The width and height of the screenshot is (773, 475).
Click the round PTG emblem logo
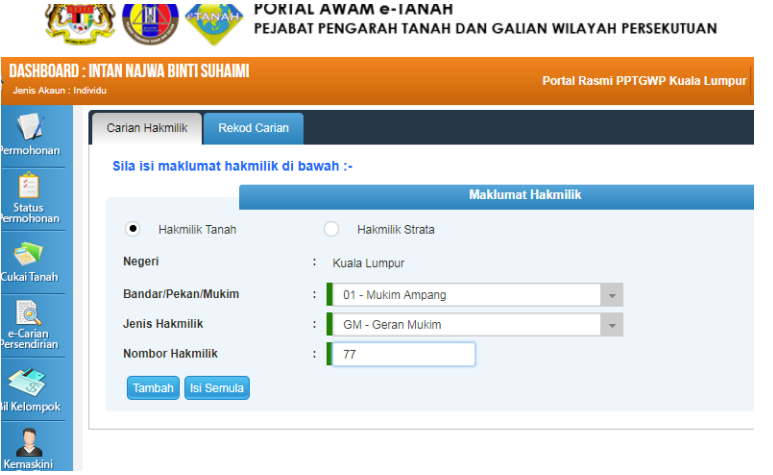click(x=150, y=22)
